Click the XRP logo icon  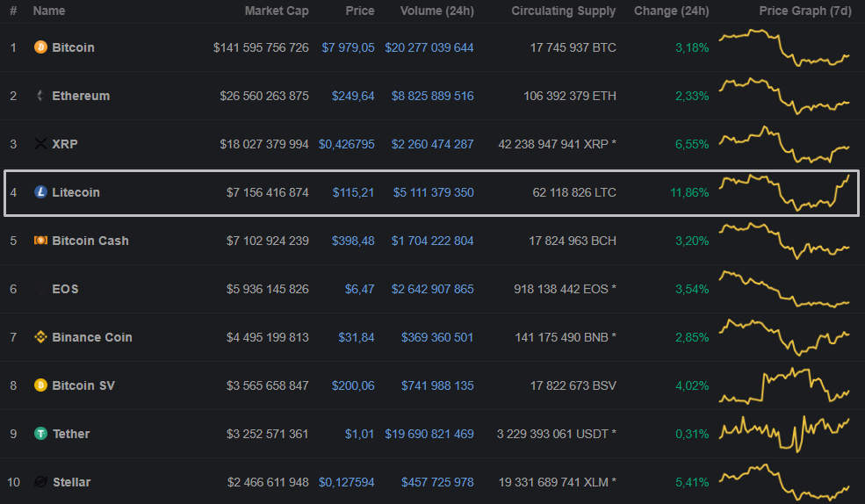(x=40, y=144)
